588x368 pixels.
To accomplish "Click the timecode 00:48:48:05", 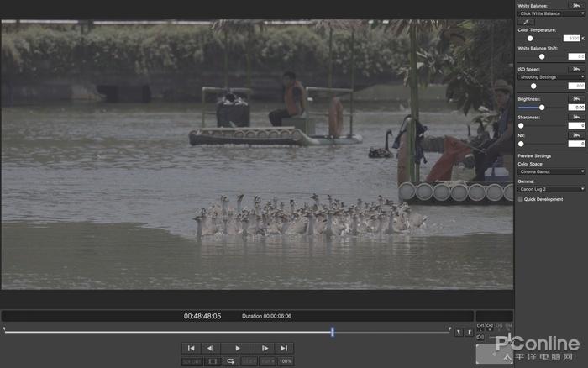I will pos(202,316).
